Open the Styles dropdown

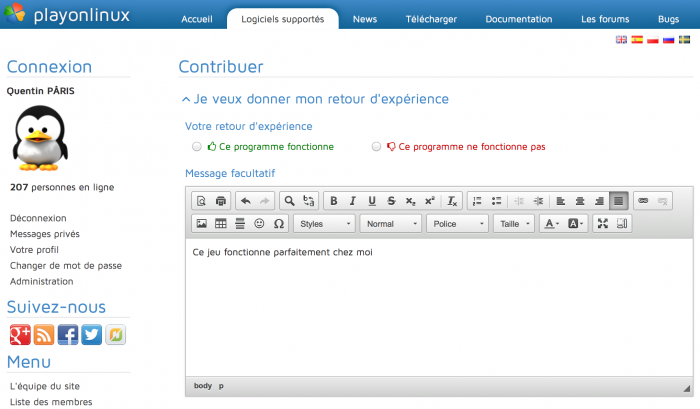point(323,224)
